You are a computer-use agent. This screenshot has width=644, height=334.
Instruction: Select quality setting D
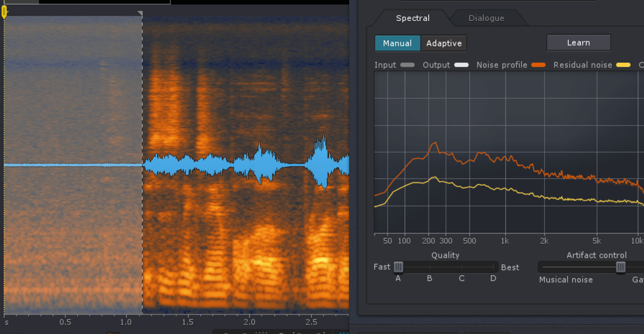click(493, 278)
